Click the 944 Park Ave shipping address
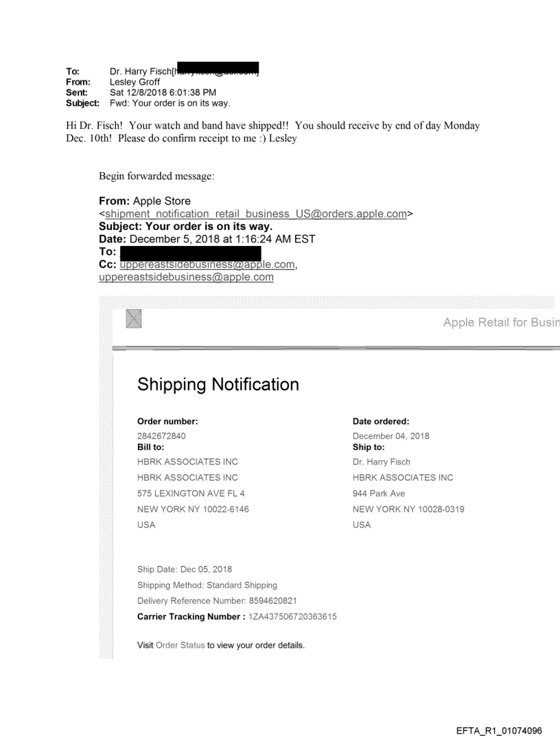Screen dimensions: 560x737 coord(377,493)
